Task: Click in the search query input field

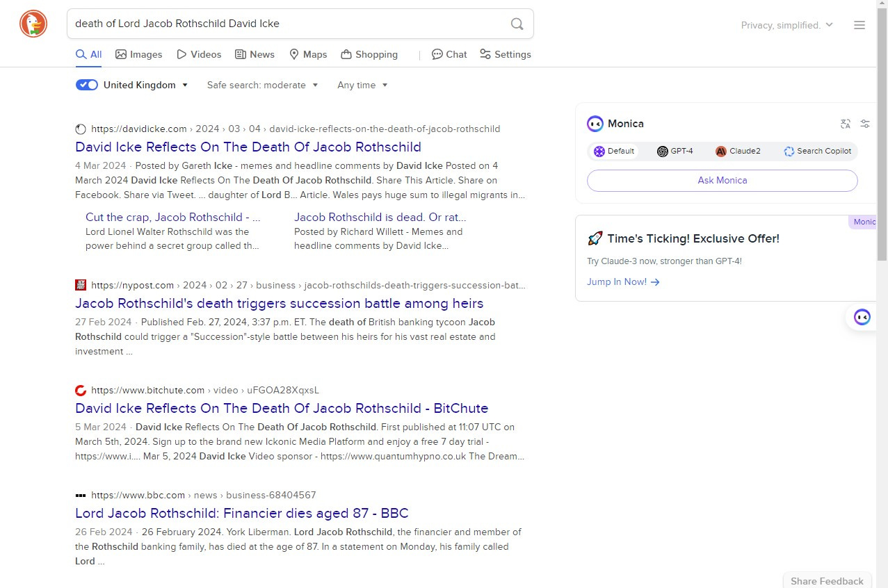Action: pos(289,24)
